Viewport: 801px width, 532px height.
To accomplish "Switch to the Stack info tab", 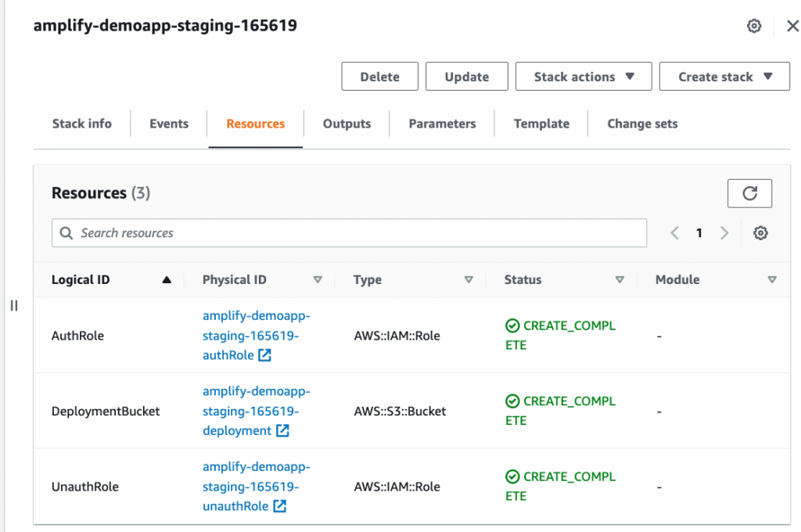I will [81, 124].
